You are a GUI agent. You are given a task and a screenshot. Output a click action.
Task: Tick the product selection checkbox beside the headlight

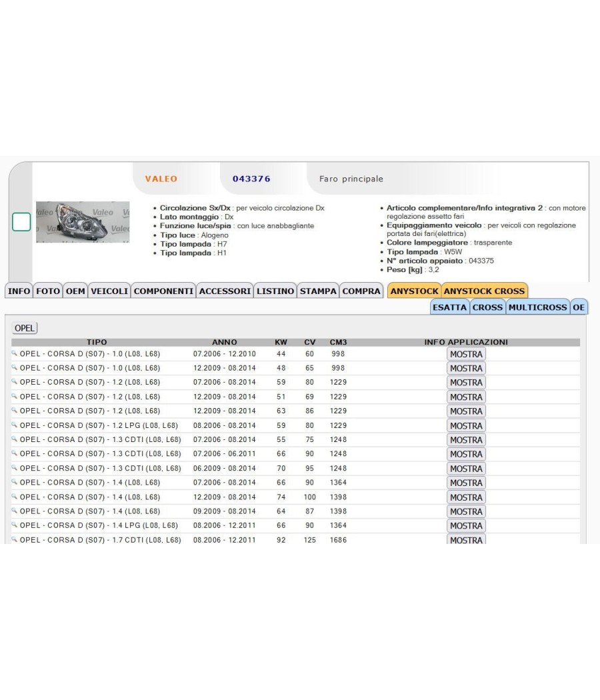[21, 222]
